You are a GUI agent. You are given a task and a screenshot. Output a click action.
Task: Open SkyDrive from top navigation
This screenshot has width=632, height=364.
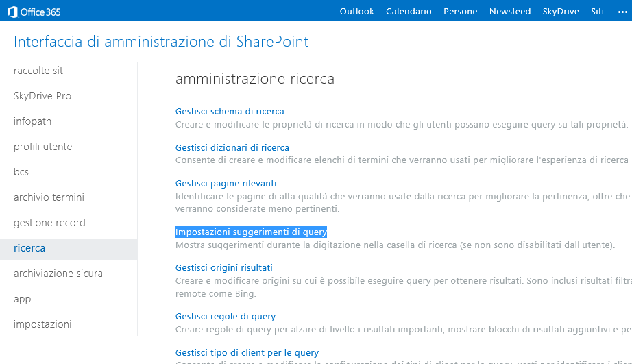tap(561, 11)
